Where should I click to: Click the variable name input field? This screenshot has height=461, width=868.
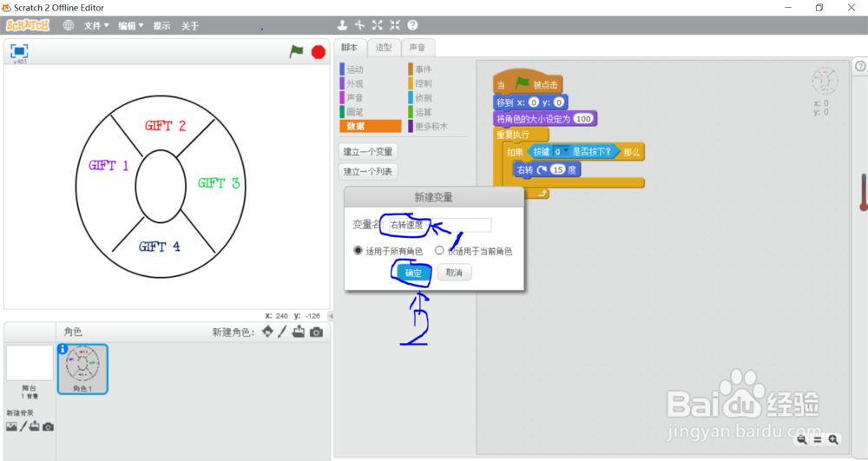tap(439, 225)
